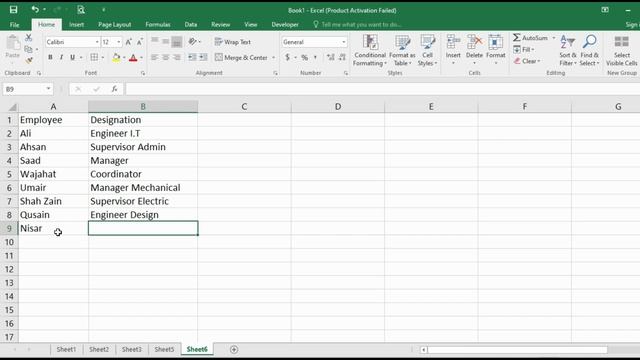Open the Fill dropdown
640x360 pixels.
[x=524, y=49]
